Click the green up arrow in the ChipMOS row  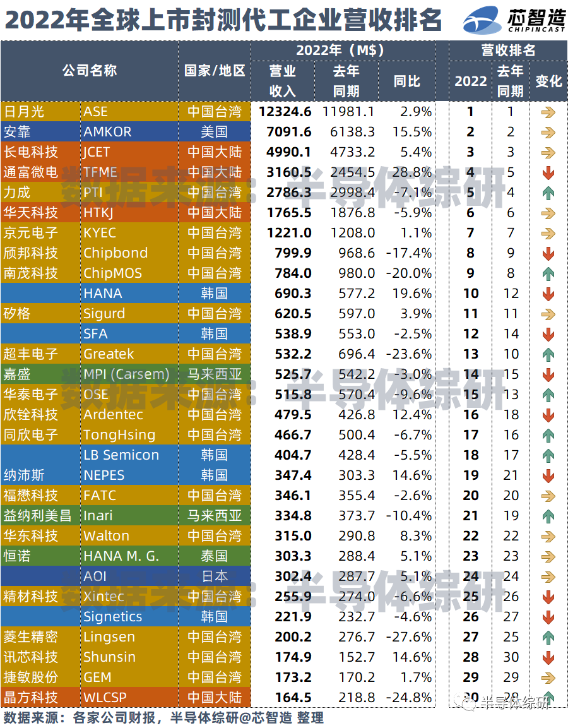point(548,273)
